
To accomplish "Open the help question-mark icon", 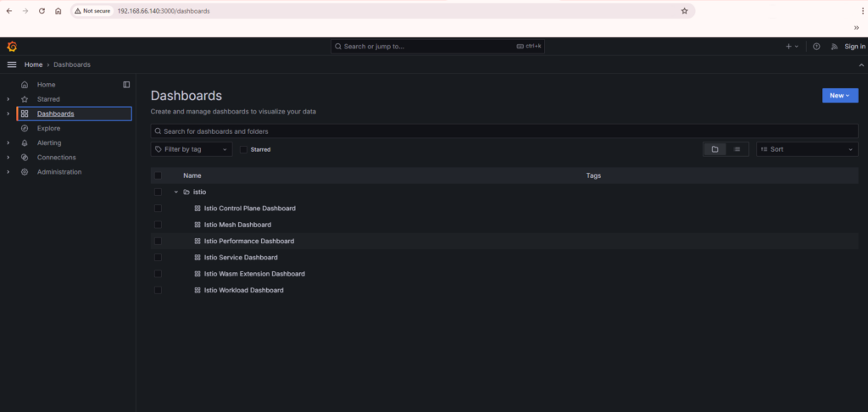I will (x=816, y=47).
